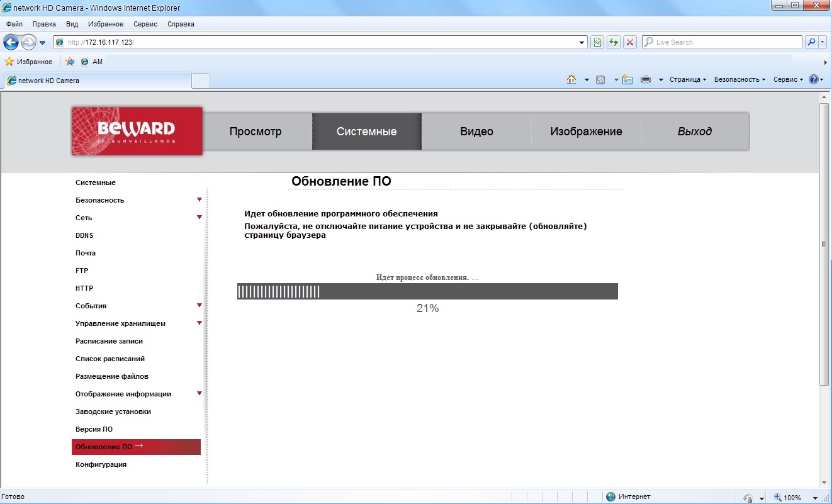This screenshot has width=832, height=504.
Task: Click the blue Help question mark icon
Action: 813,80
